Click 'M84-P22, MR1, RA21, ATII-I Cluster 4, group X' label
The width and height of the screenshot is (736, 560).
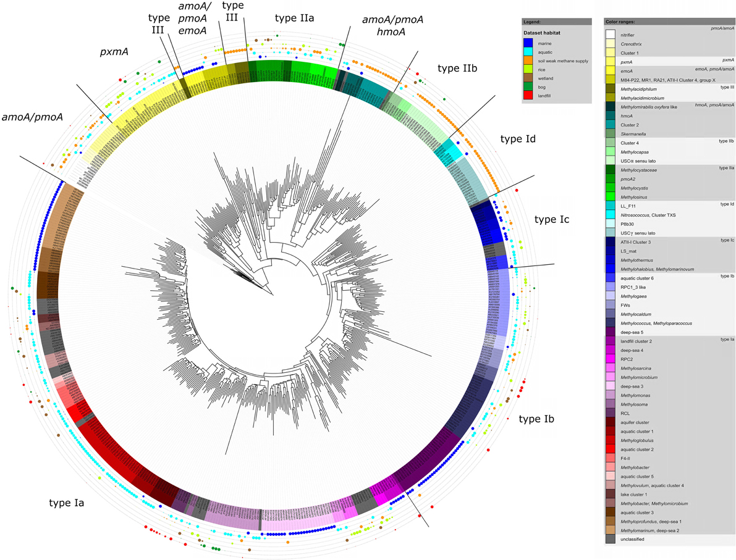pyautogui.click(x=668, y=80)
